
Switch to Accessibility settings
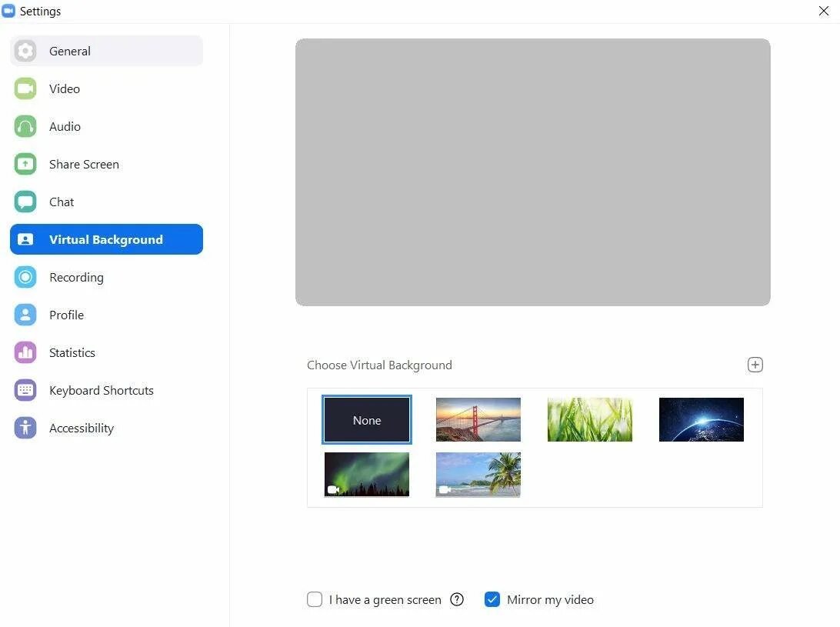[107, 428]
